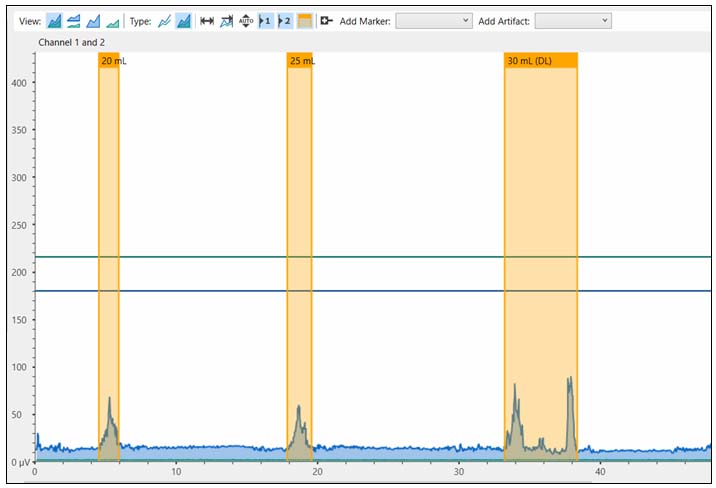Choose the third view mode icon
Screen dimensions: 716x488
tap(93, 21)
